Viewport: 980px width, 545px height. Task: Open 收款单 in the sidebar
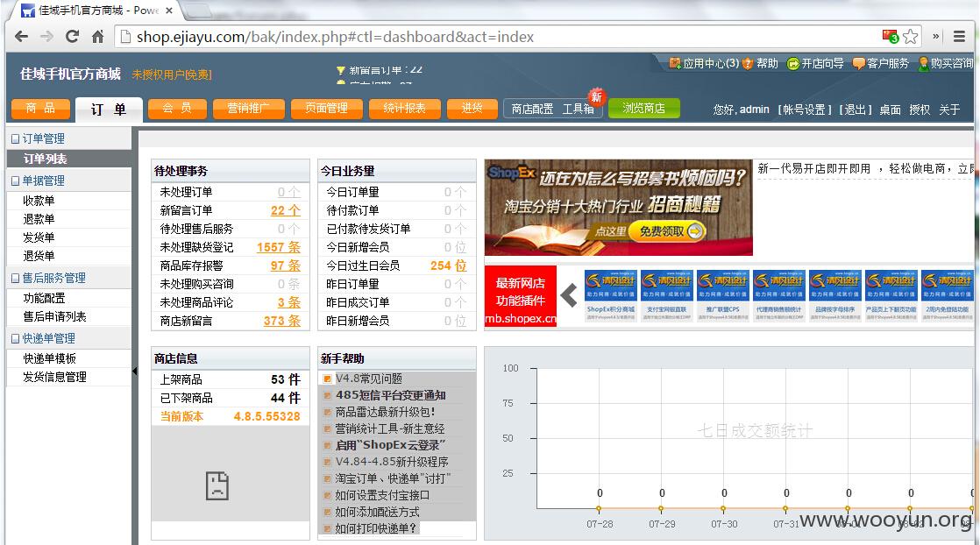[39, 201]
